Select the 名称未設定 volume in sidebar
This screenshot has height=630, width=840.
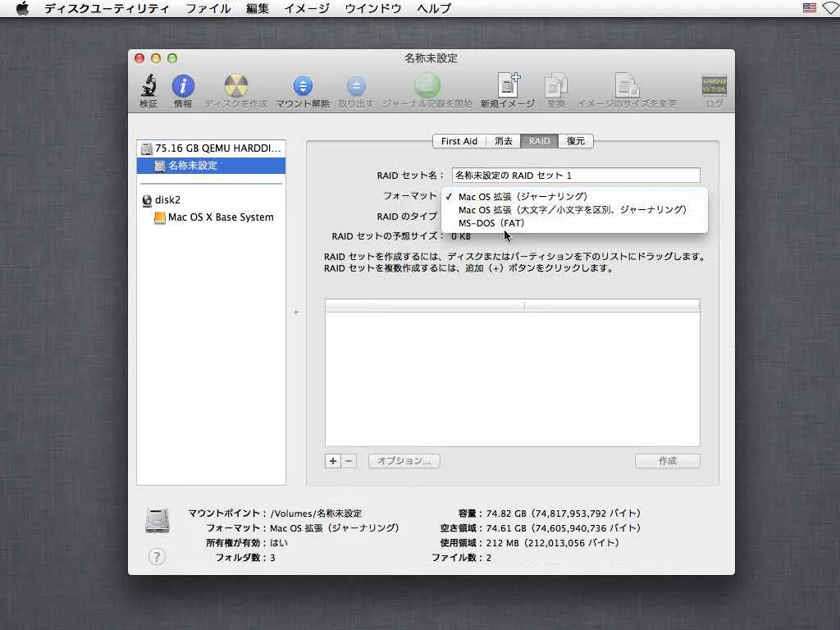coord(211,166)
